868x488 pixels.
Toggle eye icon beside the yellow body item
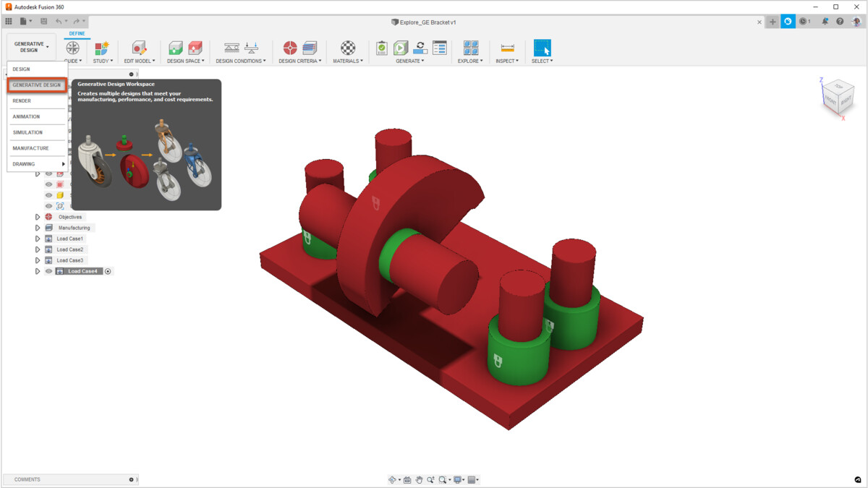pos(49,195)
